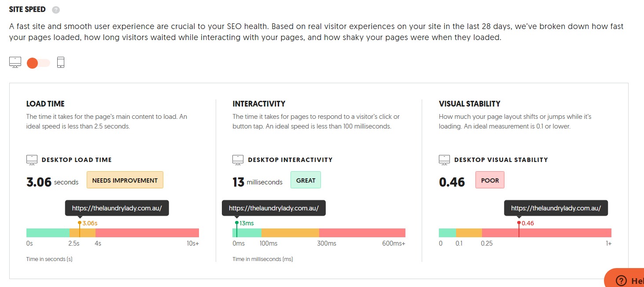Click the green segment of visual stability bar
Screen dimensions: 644x287
[x=447, y=233]
